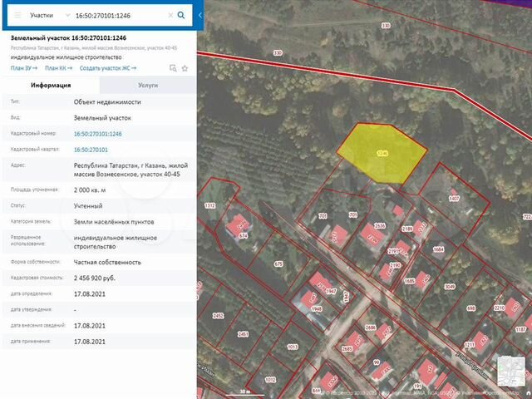Open the basemap switcher thumbnail
Screen dimensions: 532x399
(x=510, y=370)
